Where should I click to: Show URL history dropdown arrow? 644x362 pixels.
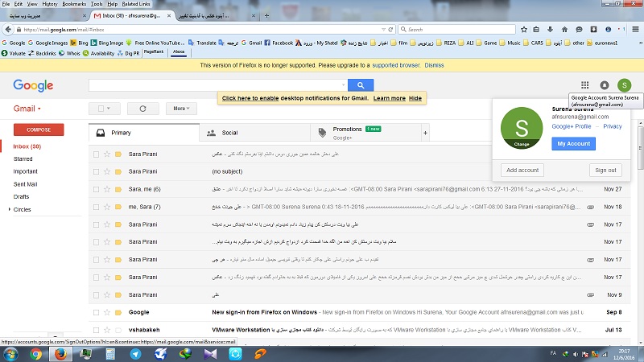tap(383, 30)
